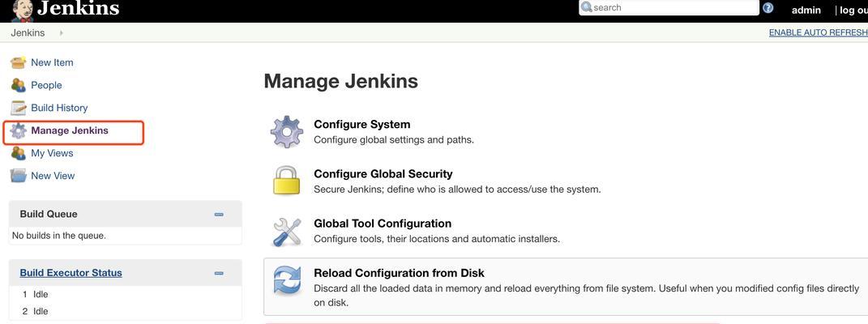Click 'Configure global settings and paths.' description
The width and height of the screenshot is (868, 324).
pos(394,140)
